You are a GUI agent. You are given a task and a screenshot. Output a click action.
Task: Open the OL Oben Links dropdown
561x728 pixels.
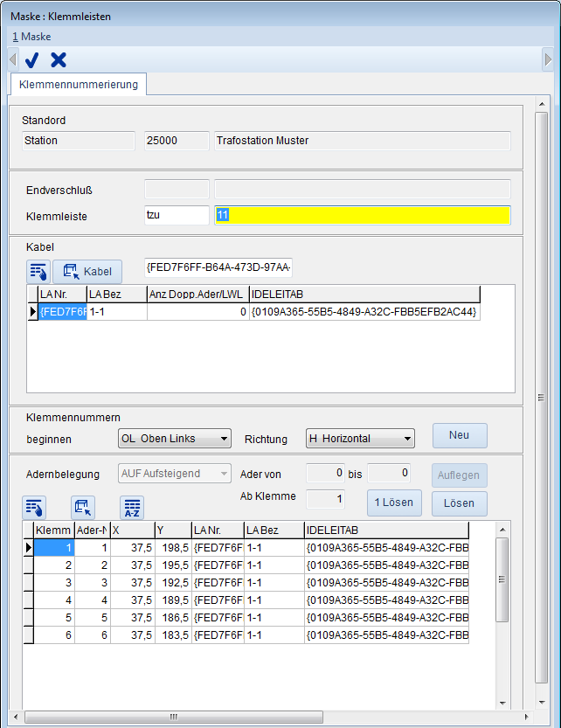pos(175,439)
